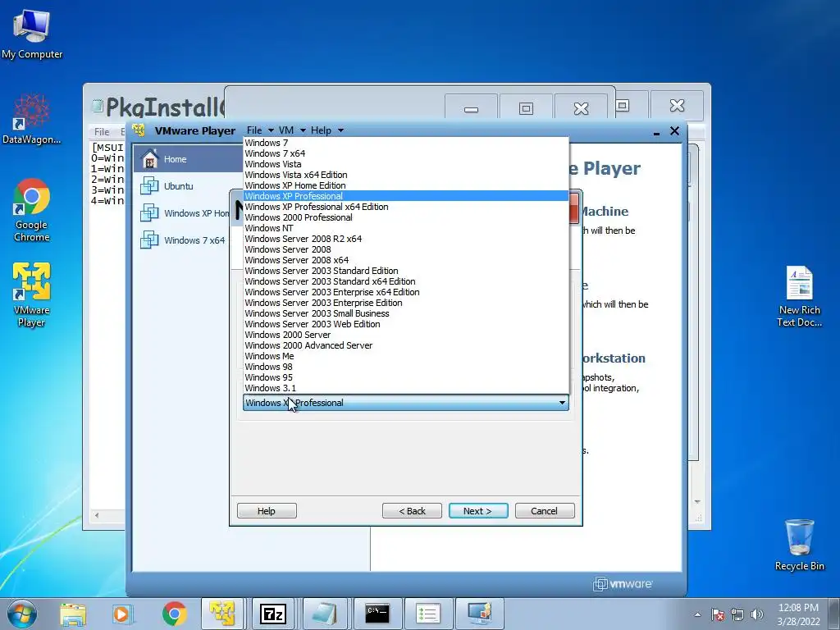The width and height of the screenshot is (840, 630).
Task: Collapse the version combo box arrow
Action: pos(562,403)
